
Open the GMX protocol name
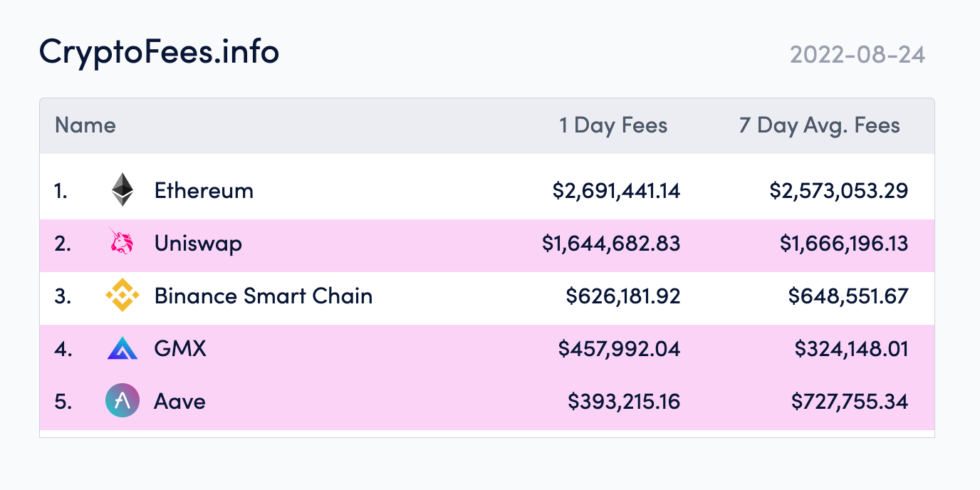[180, 348]
